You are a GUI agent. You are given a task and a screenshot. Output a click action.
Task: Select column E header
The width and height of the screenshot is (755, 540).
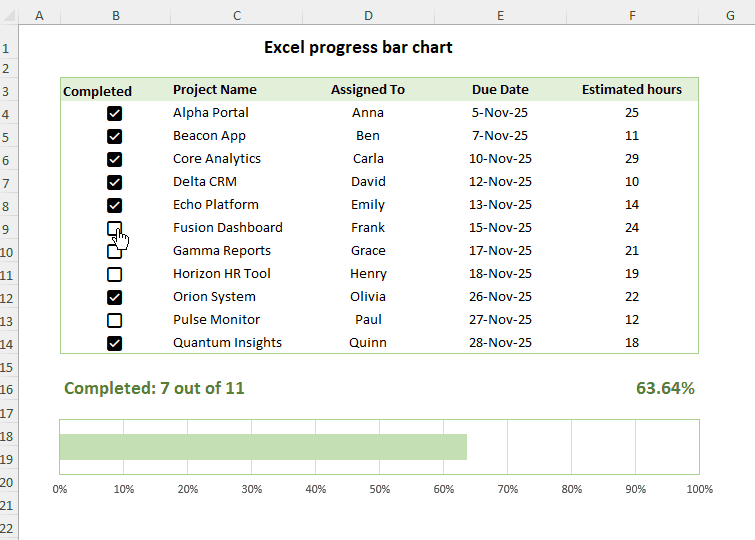click(x=500, y=15)
